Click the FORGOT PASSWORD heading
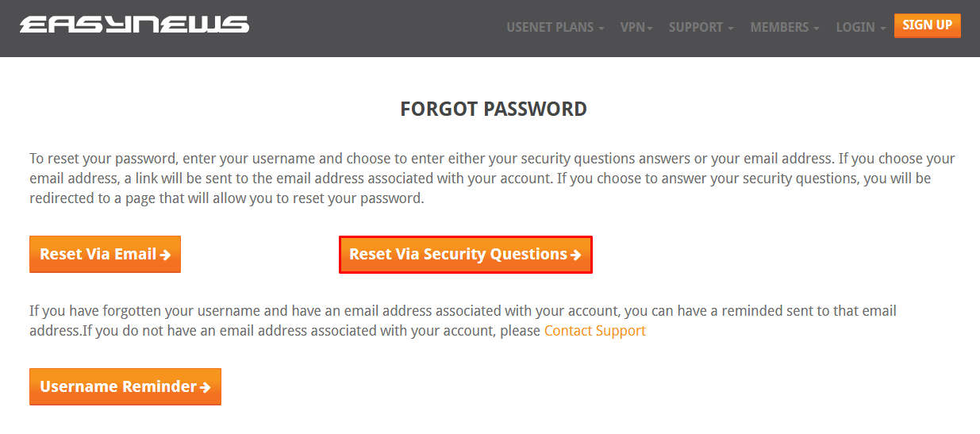980x434 pixels. click(x=494, y=109)
